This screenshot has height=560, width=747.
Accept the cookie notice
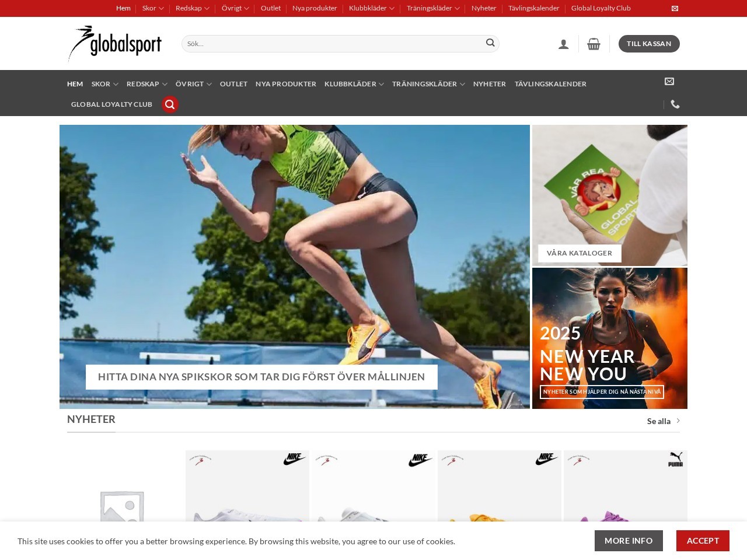pos(703,541)
